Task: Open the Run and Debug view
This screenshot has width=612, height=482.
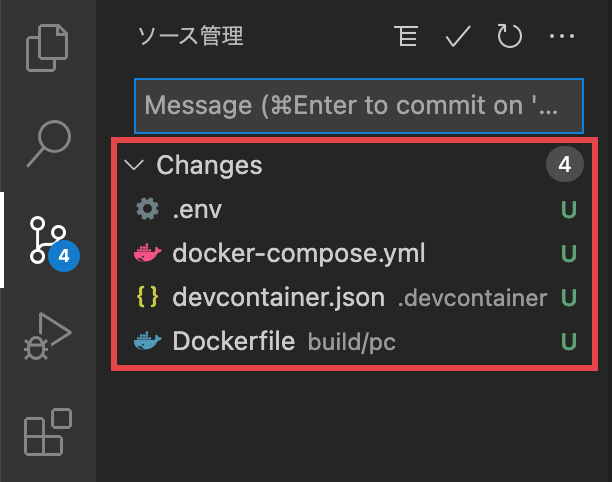Action: pyautogui.click(x=47, y=337)
